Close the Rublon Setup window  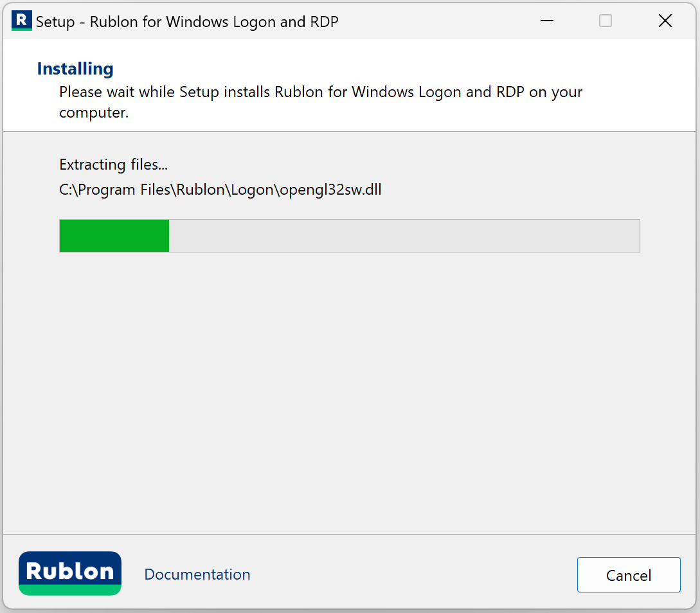point(665,21)
